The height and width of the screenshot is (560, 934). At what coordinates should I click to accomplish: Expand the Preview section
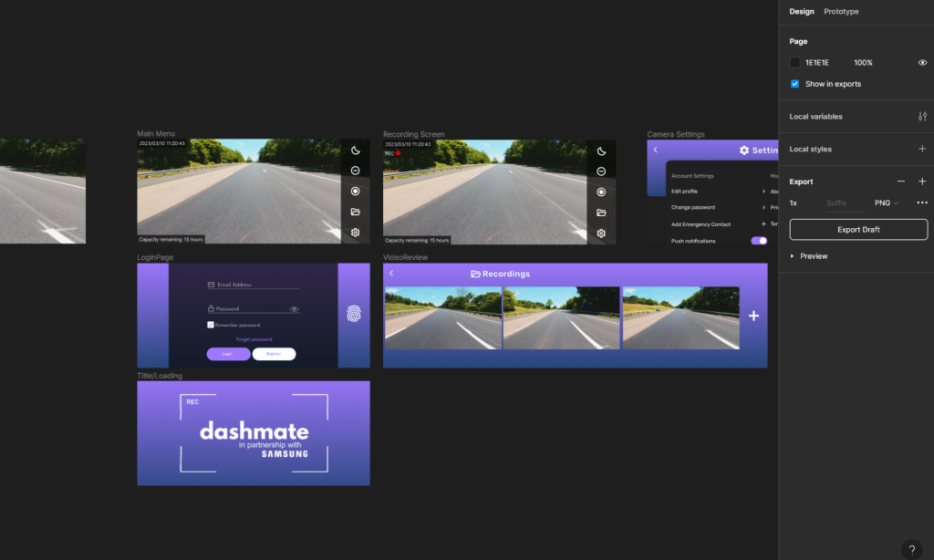792,256
